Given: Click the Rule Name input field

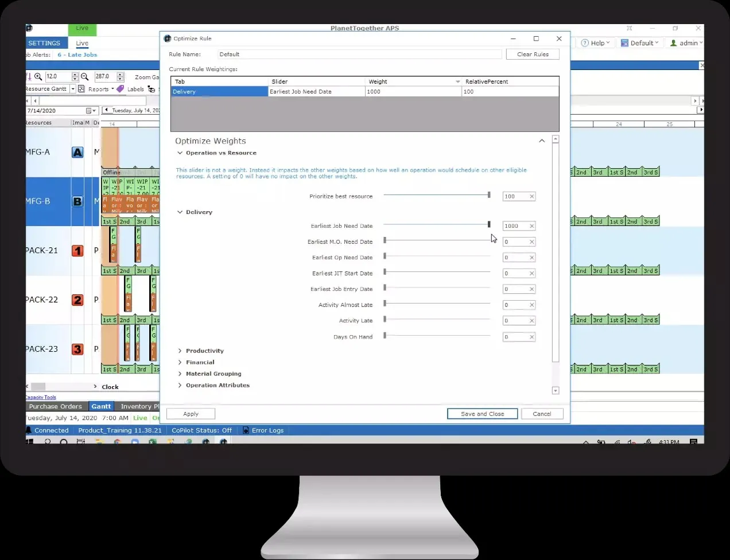Looking at the screenshot, I should coord(359,55).
